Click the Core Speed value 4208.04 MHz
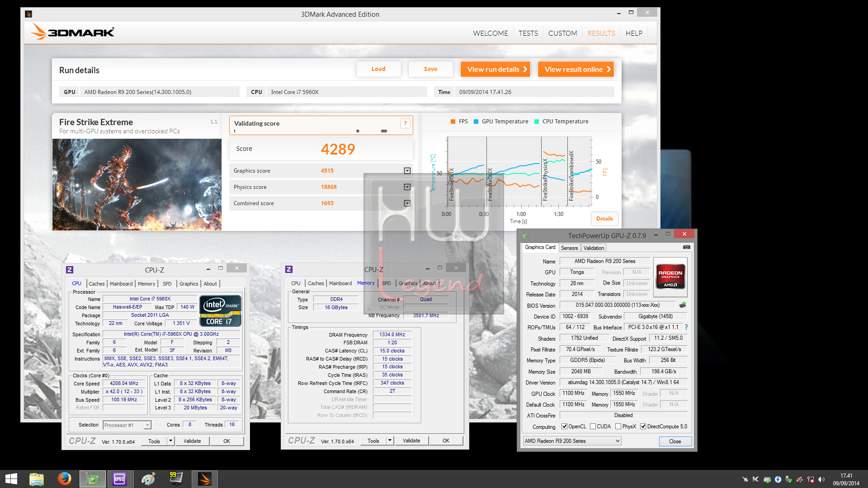 click(x=124, y=384)
